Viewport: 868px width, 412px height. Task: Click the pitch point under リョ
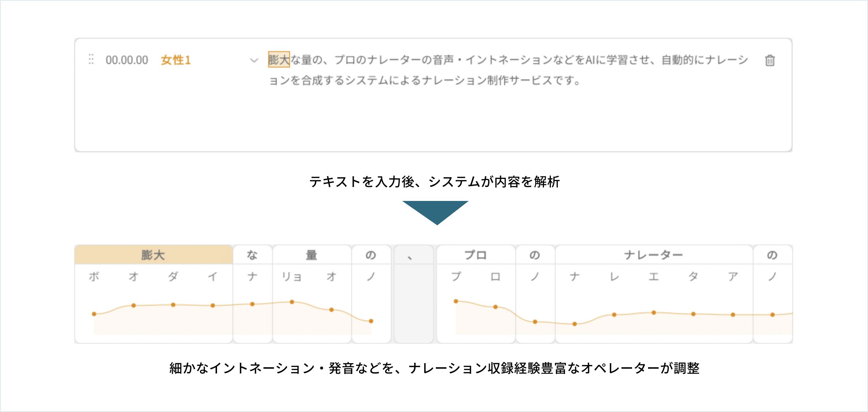tap(292, 302)
